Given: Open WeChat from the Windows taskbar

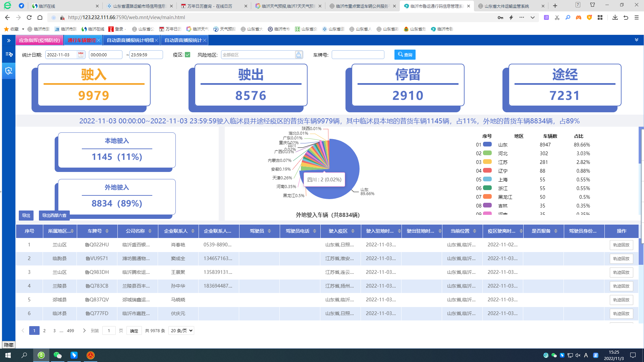Looking at the screenshot, I should tap(57, 355).
